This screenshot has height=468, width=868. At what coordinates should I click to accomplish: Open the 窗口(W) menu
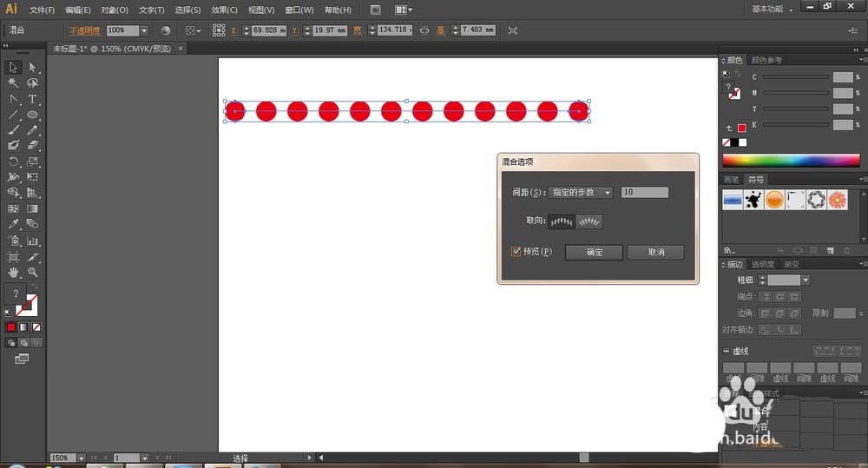[299, 10]
